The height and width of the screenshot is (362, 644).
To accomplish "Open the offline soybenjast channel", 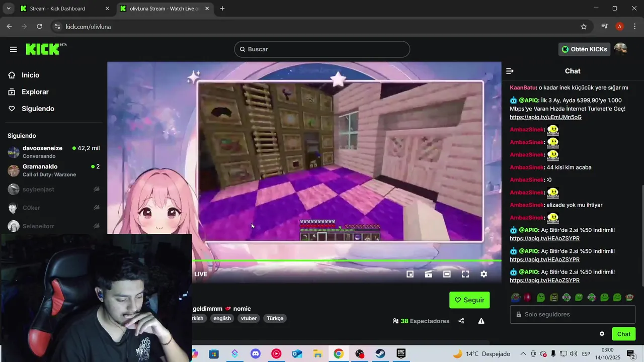I will (x=53, y=189).
